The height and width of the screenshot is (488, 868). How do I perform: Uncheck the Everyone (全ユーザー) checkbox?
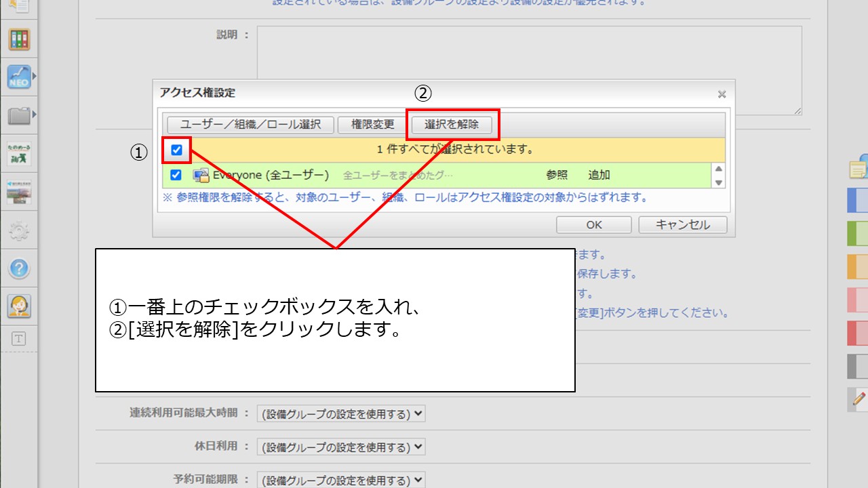(176, 175)
